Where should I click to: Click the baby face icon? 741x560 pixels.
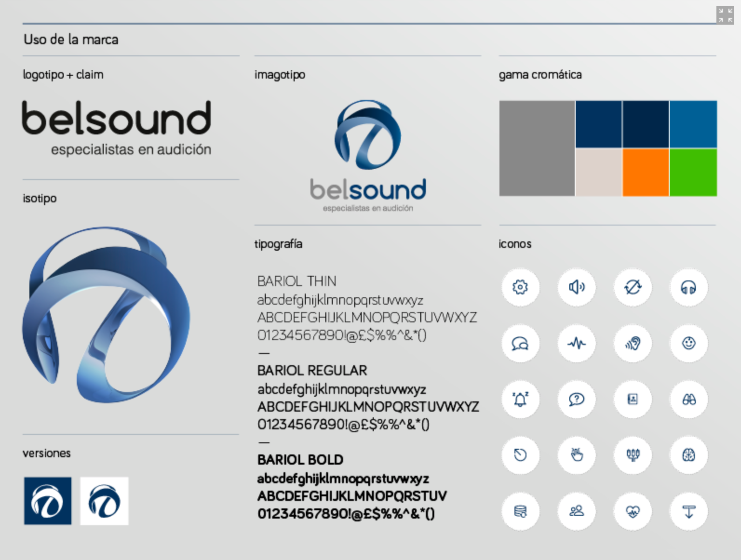coord(689,344)
